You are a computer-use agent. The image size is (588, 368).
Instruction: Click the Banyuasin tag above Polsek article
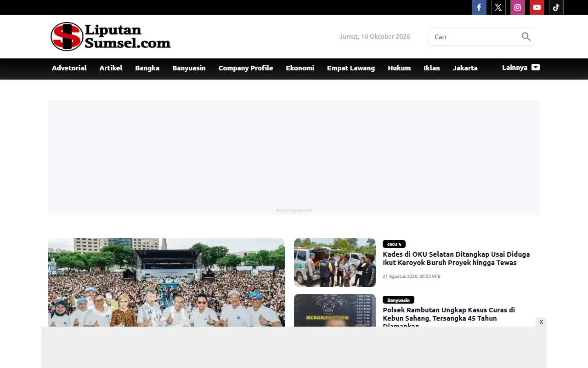coord(398,300)
